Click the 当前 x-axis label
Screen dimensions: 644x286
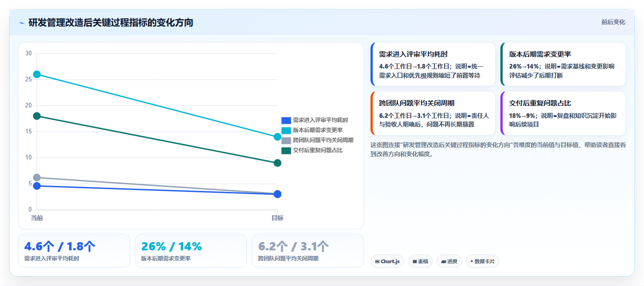pyautogui.click(x=37, y=218)
